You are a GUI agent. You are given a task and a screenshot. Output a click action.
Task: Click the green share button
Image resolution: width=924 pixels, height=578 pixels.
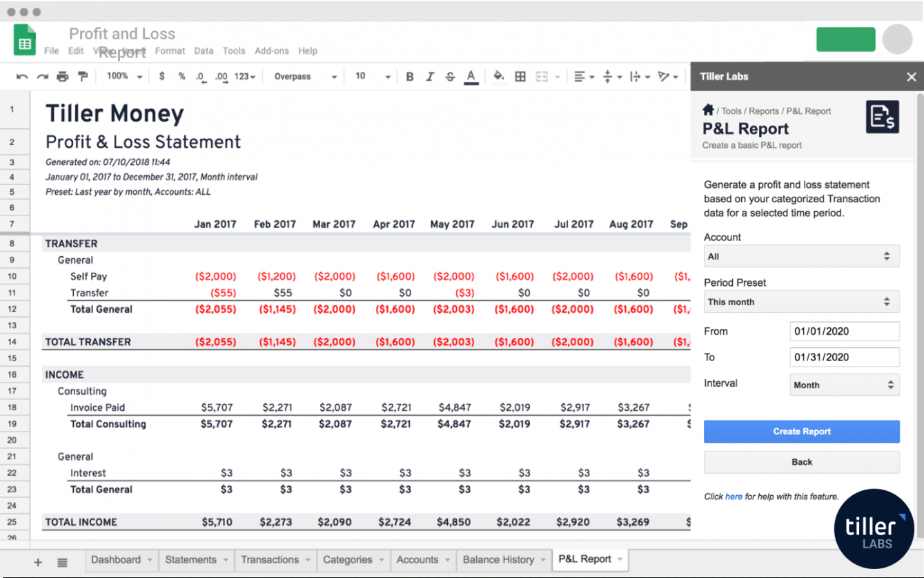(x=845, y=39)
